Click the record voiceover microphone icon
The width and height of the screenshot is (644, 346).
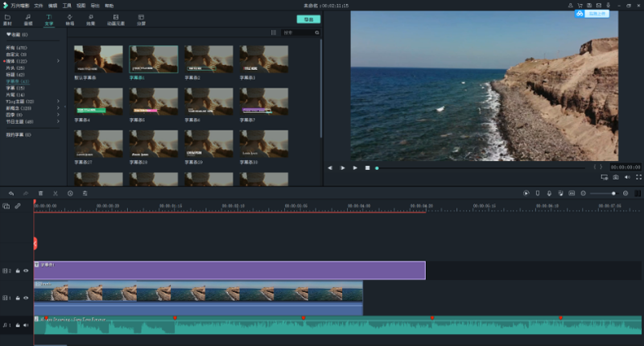[549, 193]
